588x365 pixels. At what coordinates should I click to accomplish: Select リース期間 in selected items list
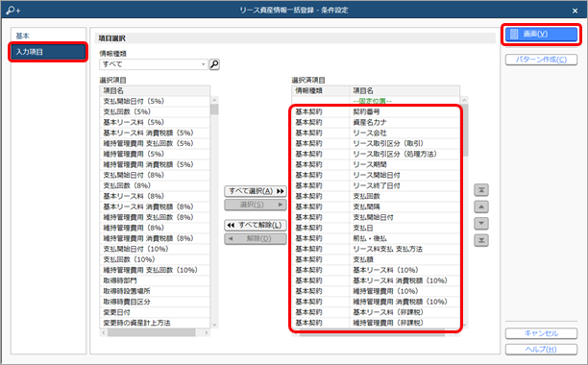coord(376,164)
